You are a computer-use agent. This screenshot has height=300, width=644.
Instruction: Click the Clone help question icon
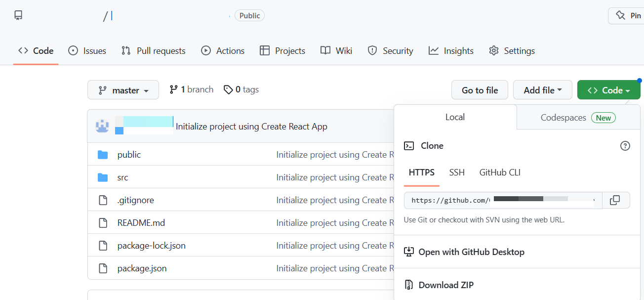click(625, 146)
